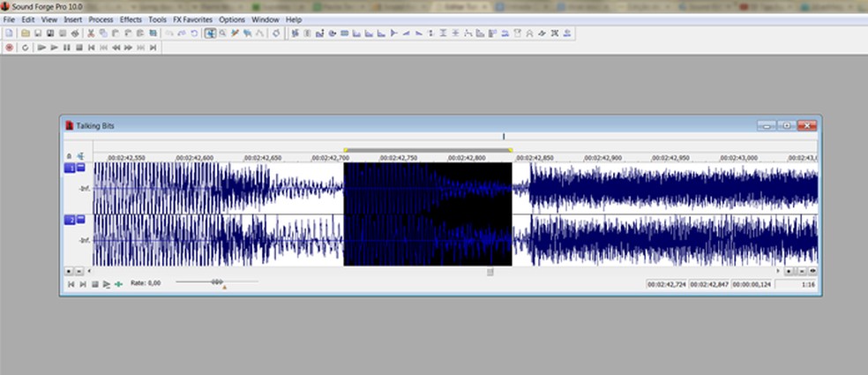Toggle the lock icon beside the time ruler
Screen dimensions: 868x375
tap(69, 156)
